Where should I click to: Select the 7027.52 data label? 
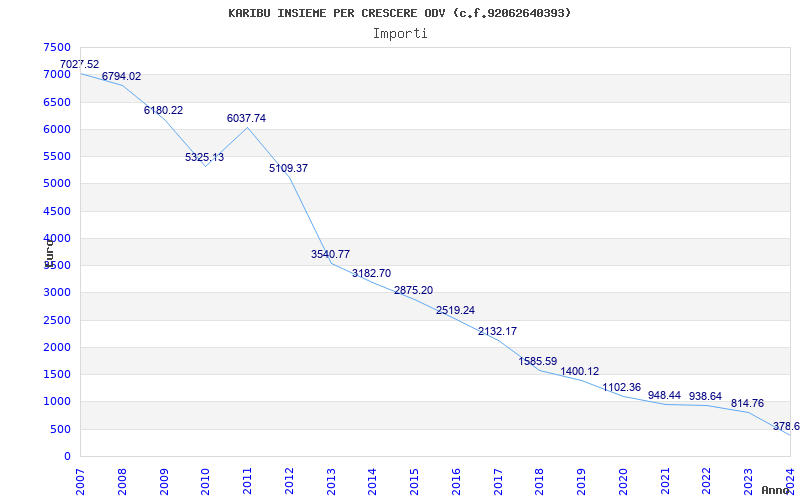click(80, 64)
